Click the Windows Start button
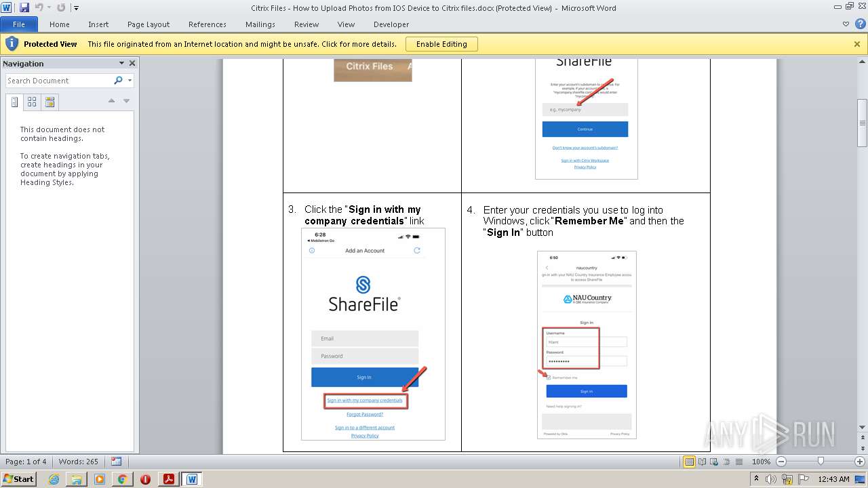This screenshot has width=868, height=488. coord(19,479)
